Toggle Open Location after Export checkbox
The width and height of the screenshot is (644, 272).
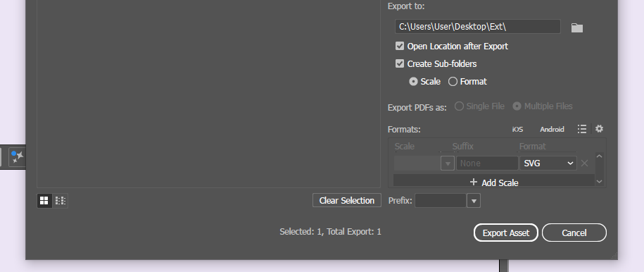pyautogui.click(x=400, y=46)
